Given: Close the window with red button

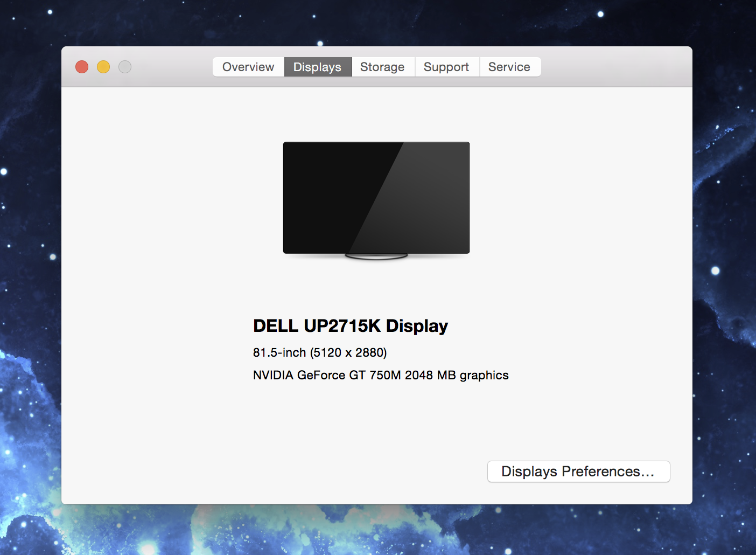Looking at the screenshot, I should coord(82,67).
